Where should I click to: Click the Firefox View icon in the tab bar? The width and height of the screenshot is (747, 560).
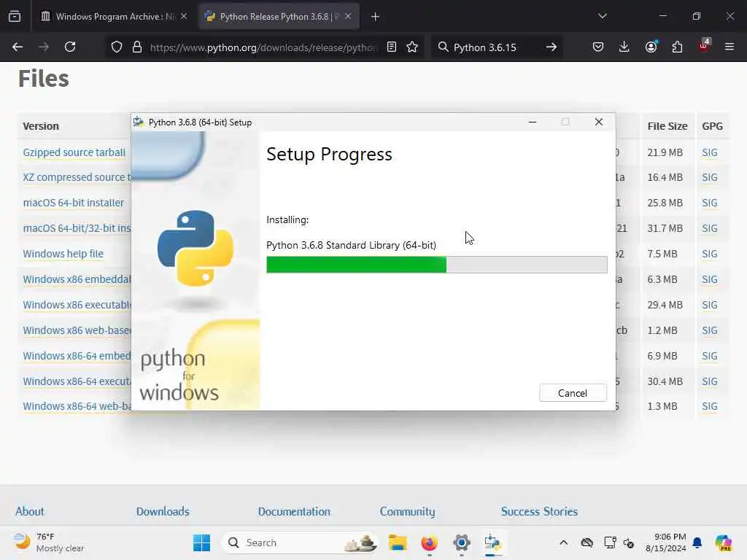click(x=15, y=16)
